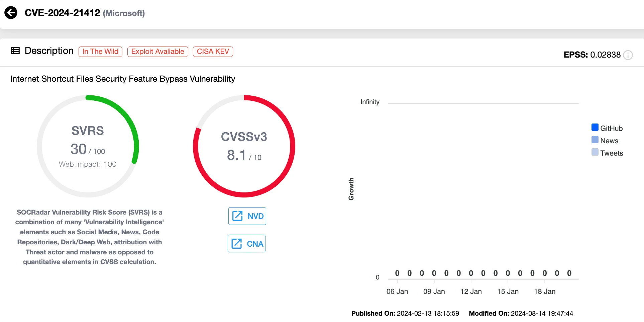Click the Description list icon

(x=15, y=51)
